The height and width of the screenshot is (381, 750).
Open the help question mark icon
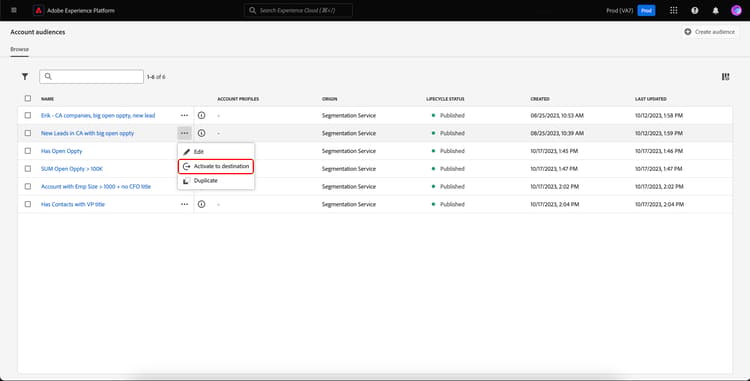click(x=695, y=10)
